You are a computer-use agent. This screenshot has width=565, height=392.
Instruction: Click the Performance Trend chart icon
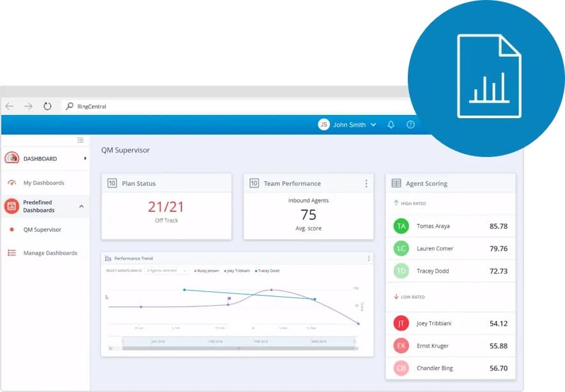[107, 259]
